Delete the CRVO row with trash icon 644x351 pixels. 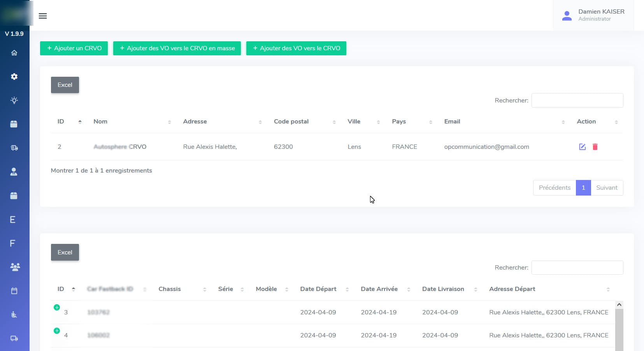coord(595,147)
